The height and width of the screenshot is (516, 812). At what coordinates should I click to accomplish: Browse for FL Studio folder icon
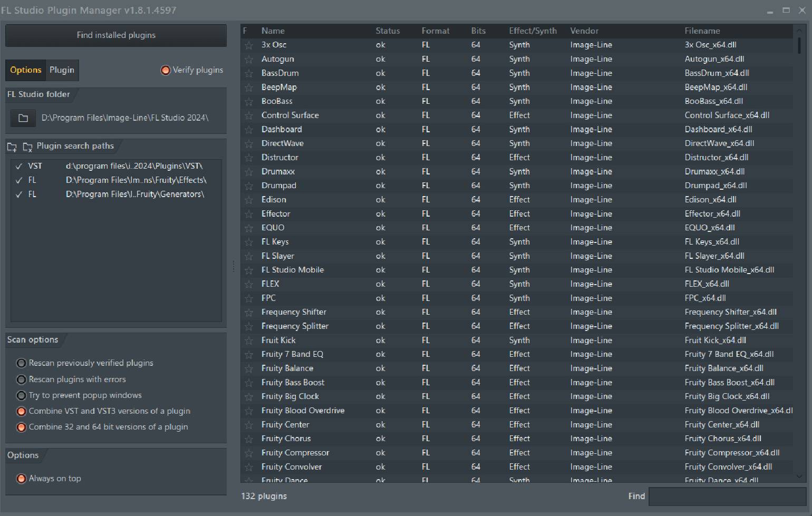[x=23, y=118]
